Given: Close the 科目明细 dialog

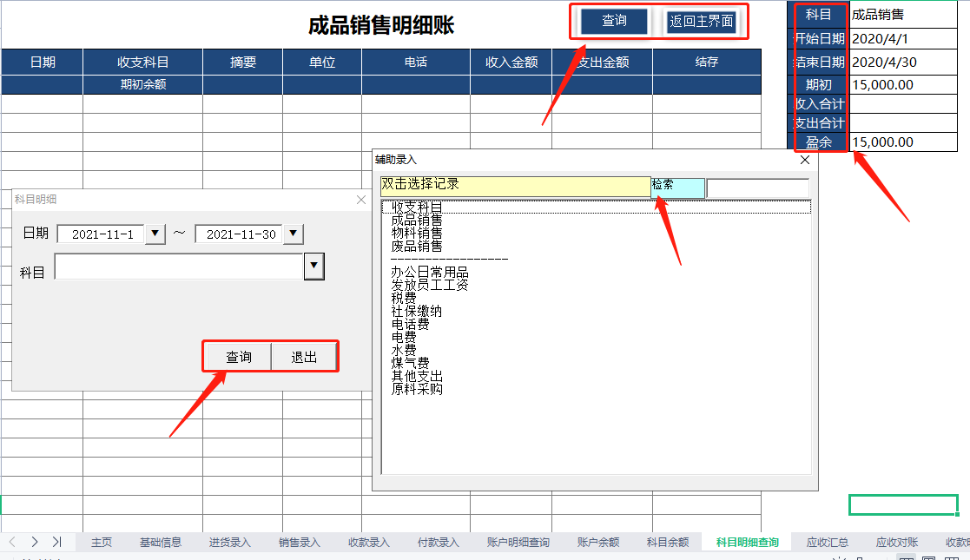Looking at the screenshot, I should click(361, 199).
